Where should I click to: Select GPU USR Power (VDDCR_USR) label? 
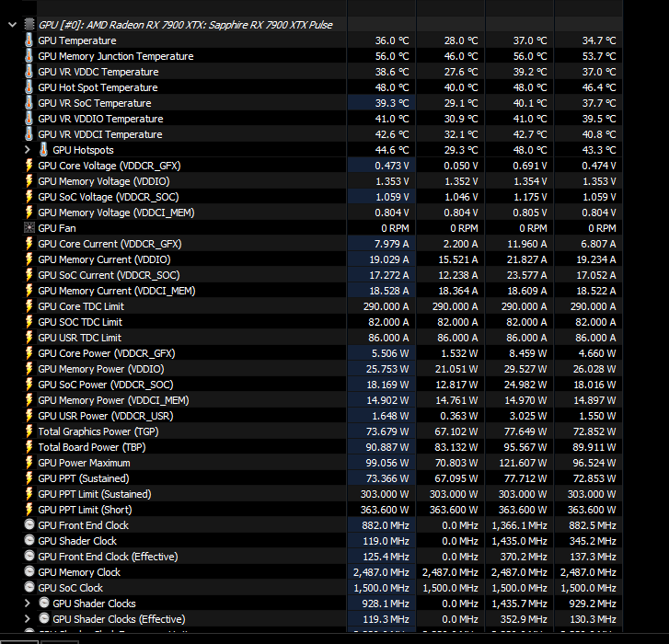pos(106,416)
